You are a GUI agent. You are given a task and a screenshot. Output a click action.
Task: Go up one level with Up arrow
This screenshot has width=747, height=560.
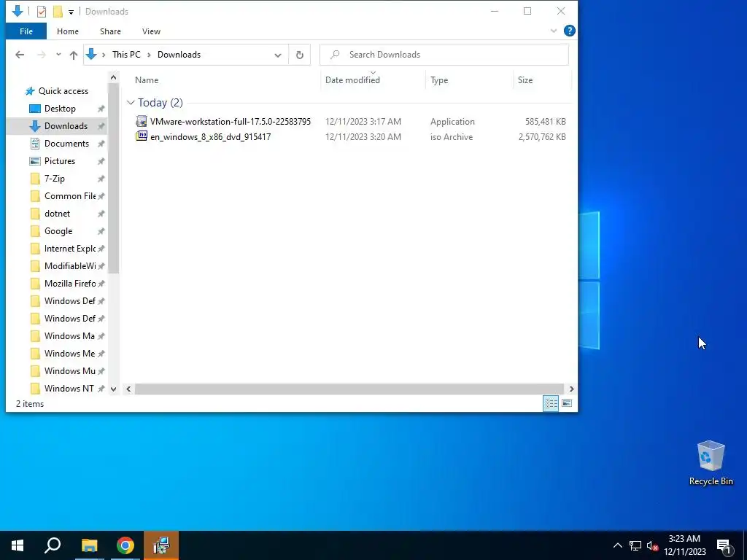[74, 55]
